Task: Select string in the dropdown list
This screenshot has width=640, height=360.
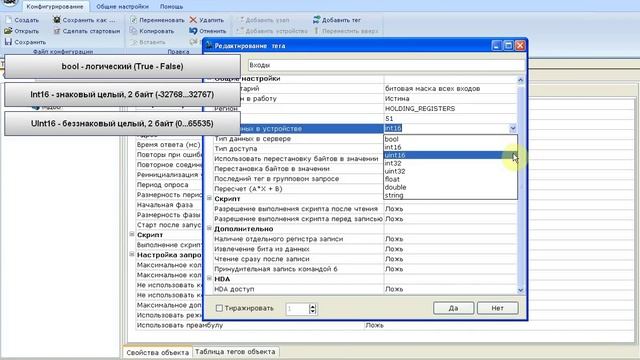Action: point(450,195)
